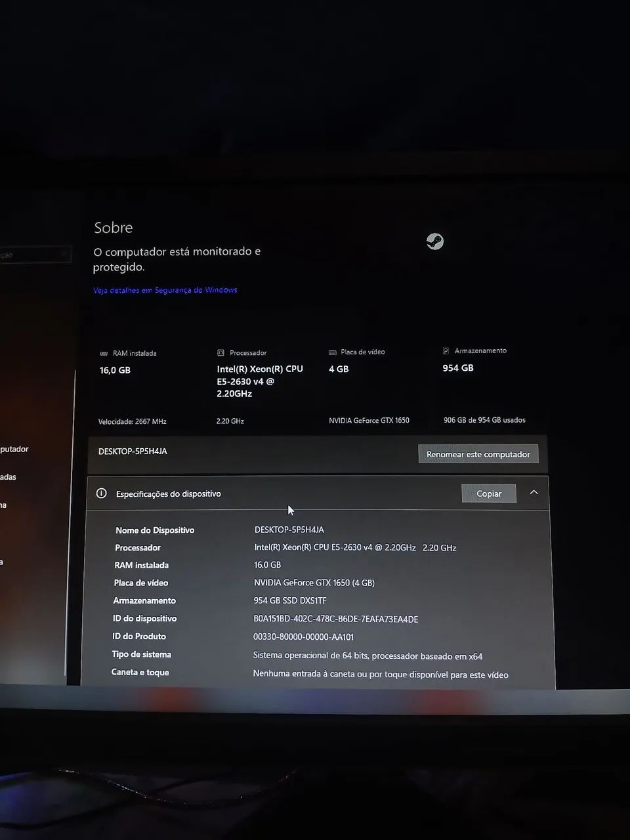Screen dimensions: 630x840
Task: Click DESKTOP-5P5H4JA beside the rename button
Action: tap(133, 451)
